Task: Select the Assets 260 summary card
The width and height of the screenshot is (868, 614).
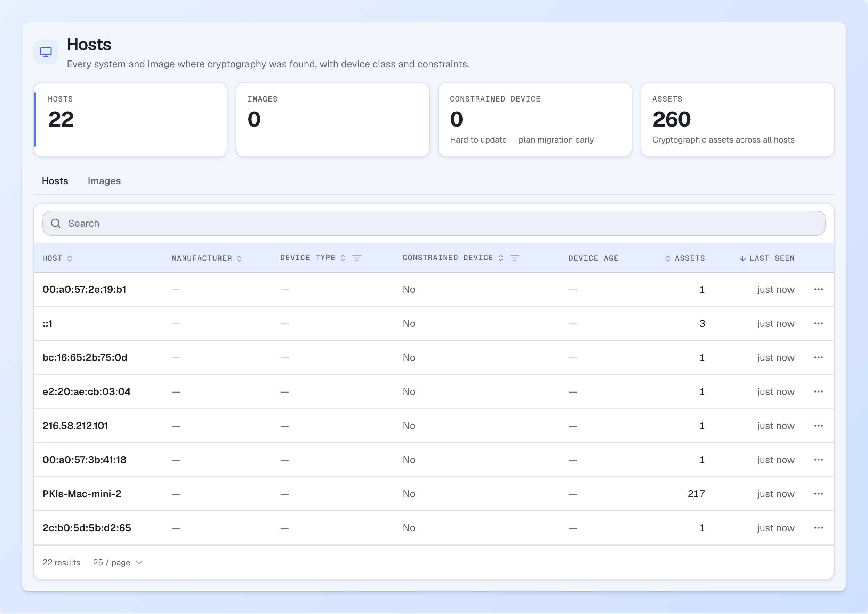Action: 738,120
